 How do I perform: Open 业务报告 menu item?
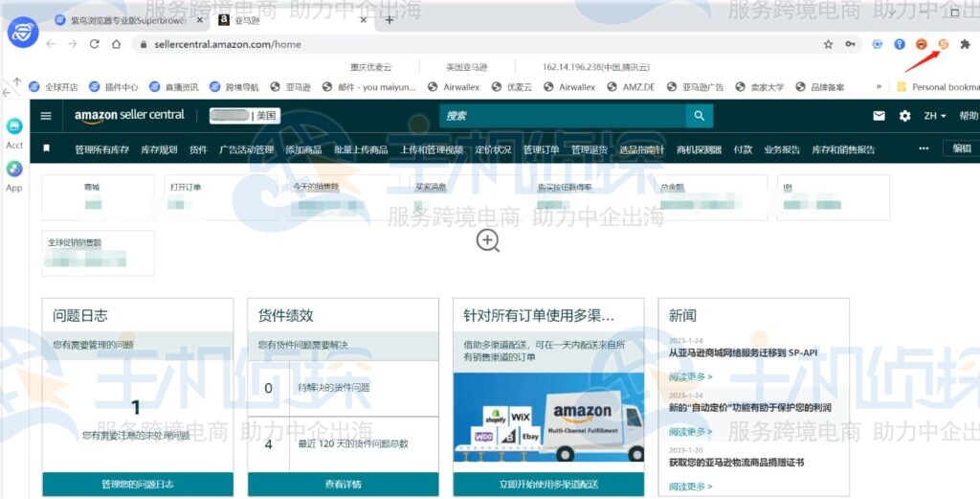click(782, 149)
